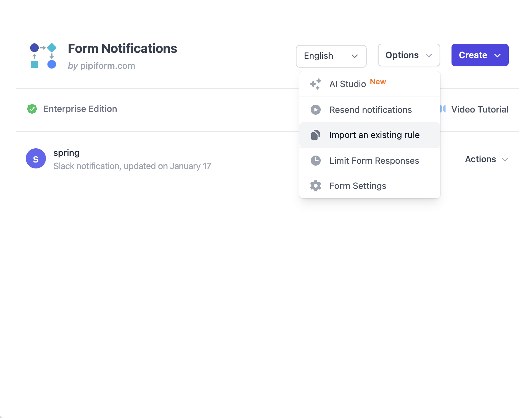Click the purple S avatar for spring

[x=36, y=158]
